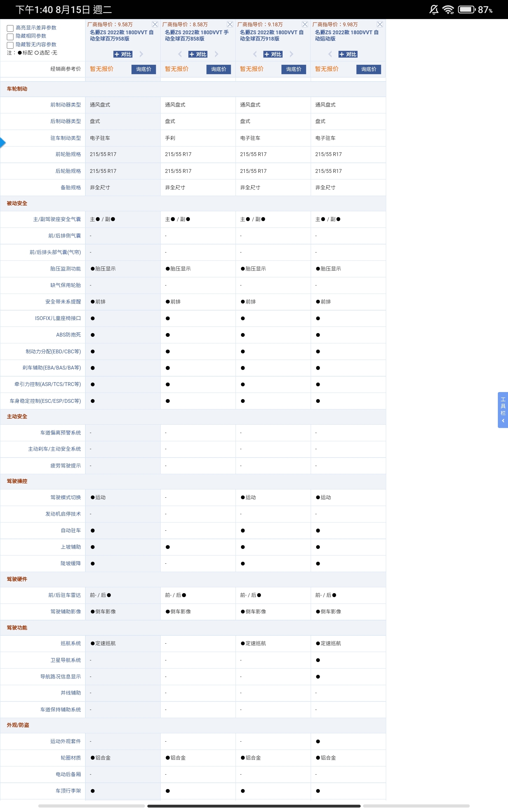Click the 车顶行李架 parameter label

click(x=68, y=791)
